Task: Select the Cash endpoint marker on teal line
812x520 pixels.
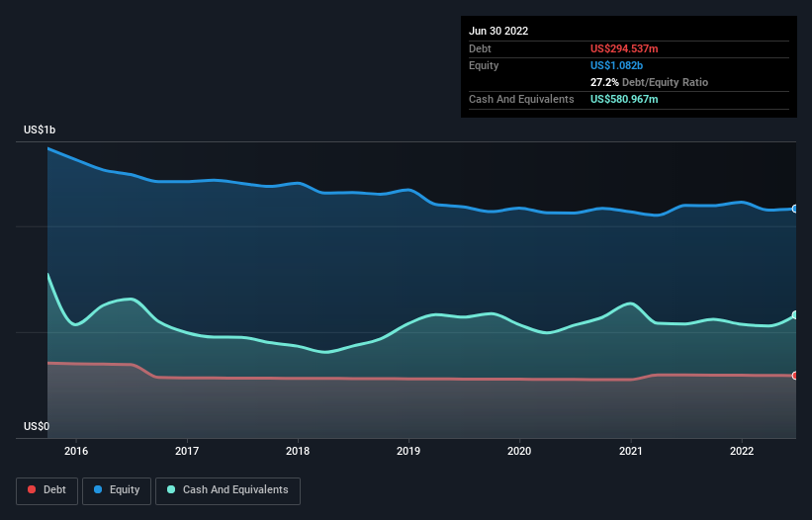Action: click(x=795, y=314)
